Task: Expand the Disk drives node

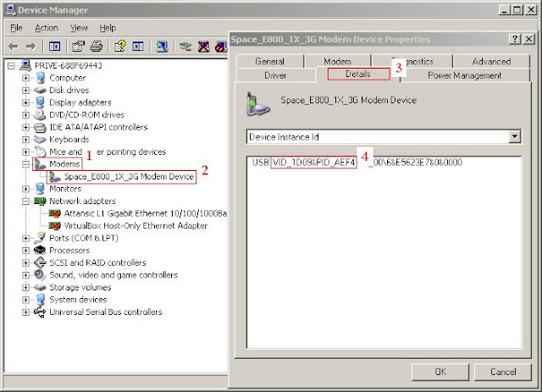Action: pyautogui.click(x=25, y=91)
